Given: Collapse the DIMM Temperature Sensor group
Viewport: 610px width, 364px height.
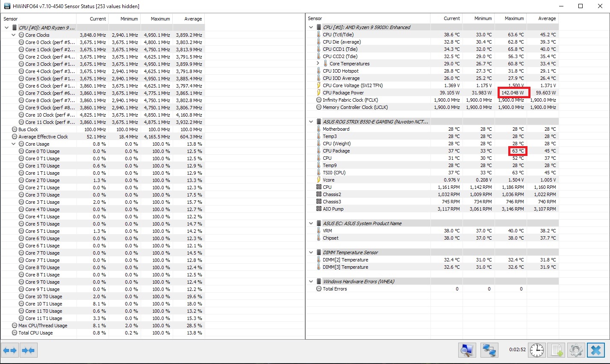Looking at the screenshot, I should pos(311,252).
